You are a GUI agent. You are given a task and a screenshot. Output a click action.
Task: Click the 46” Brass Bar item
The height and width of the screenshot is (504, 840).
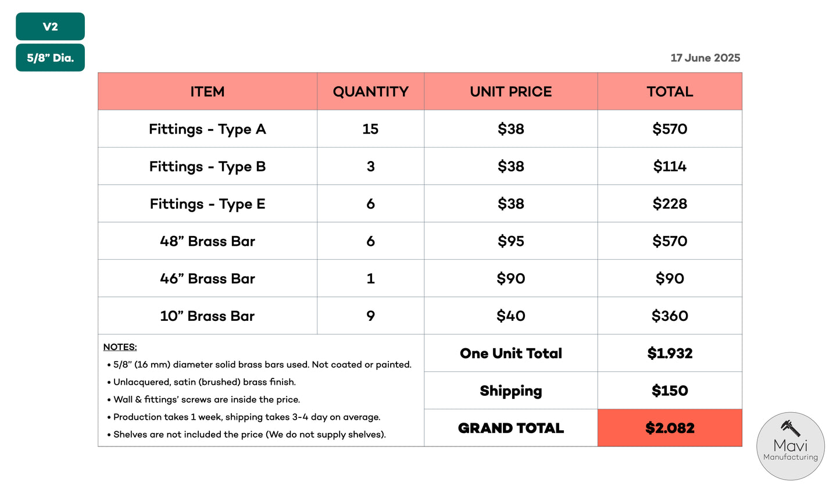click(x=208, y=278)
